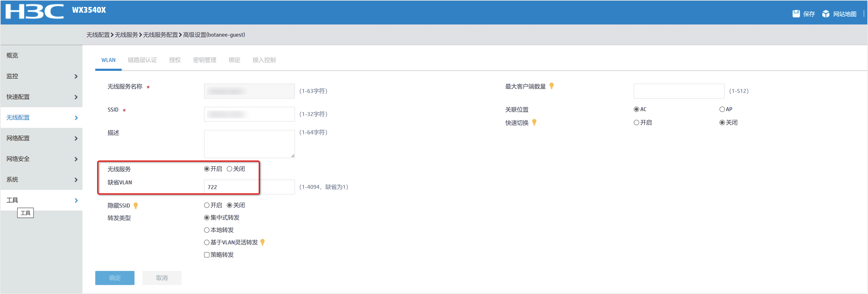
Task: Switch to the WLAN tab
Action: click(x=108, y=60)
